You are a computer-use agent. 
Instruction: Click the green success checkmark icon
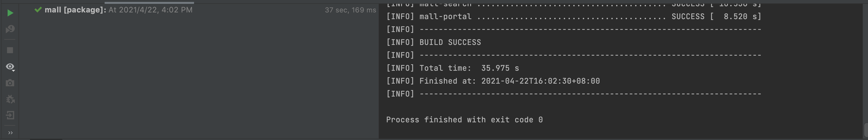coord(38,10)
